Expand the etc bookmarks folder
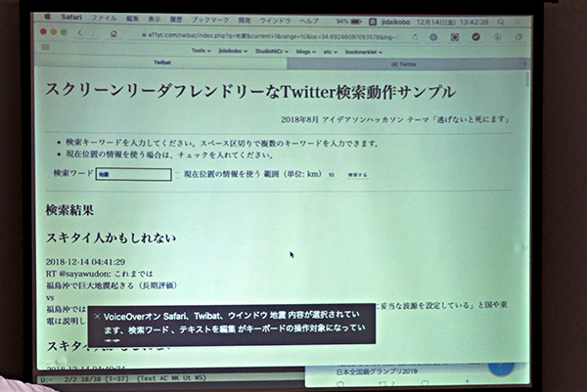This screenshot has width=587, height=392. 331,52
